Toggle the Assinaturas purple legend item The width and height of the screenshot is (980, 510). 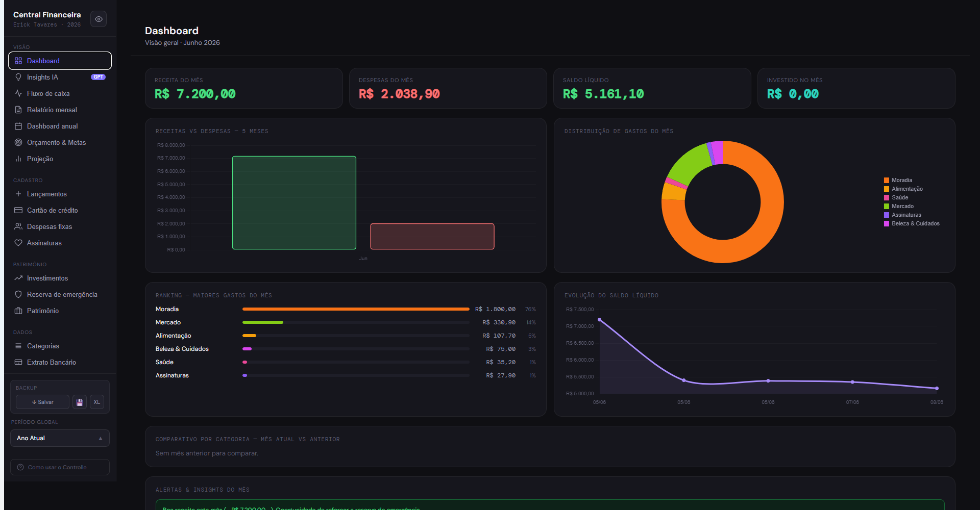(902, 215)
